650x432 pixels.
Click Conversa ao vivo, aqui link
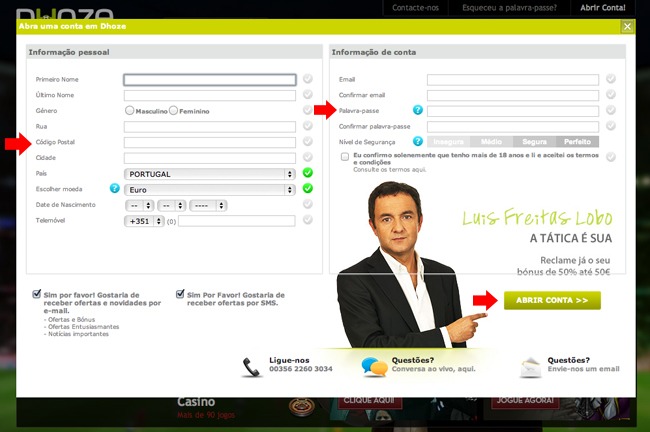[x=434, y=369]
